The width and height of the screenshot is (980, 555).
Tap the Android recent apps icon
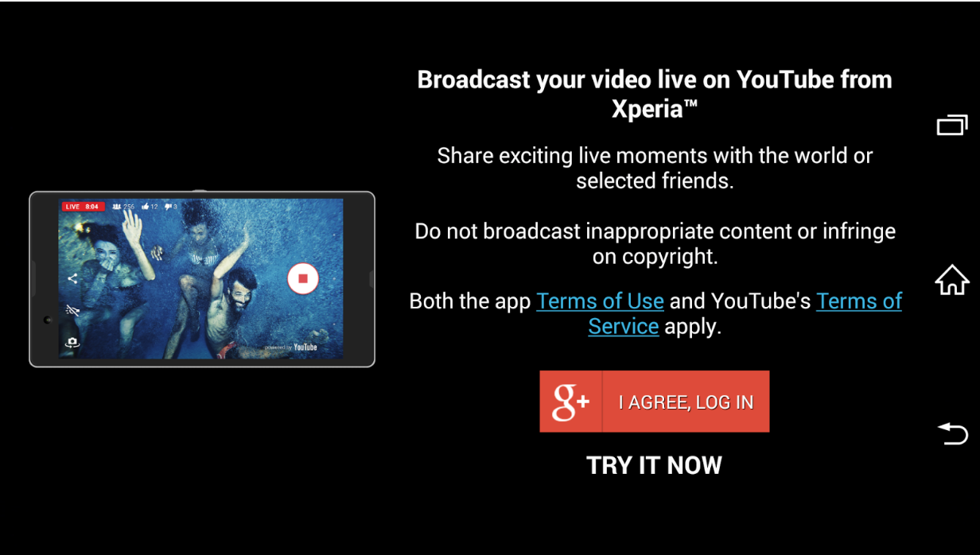(952, 126)
